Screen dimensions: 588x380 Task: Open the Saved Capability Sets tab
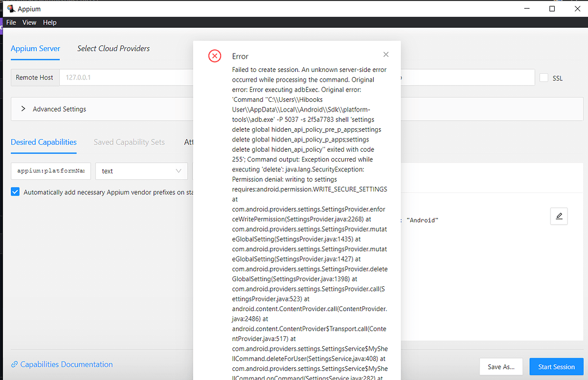pyautogui.click(x=129, y=142)
